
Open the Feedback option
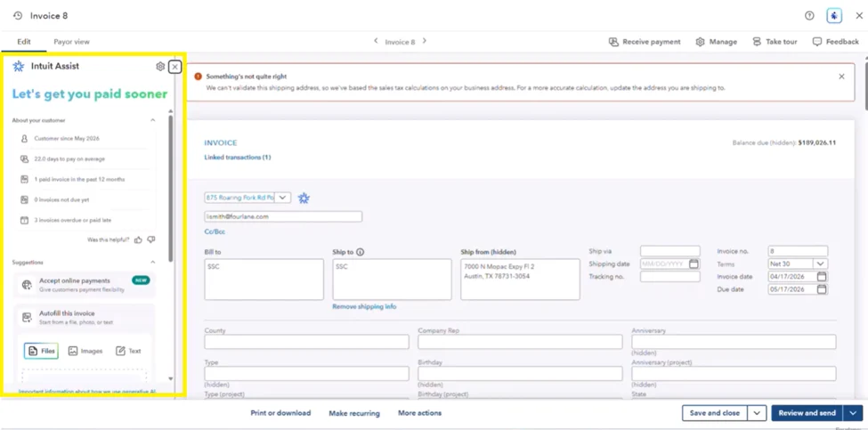(835, 42)
